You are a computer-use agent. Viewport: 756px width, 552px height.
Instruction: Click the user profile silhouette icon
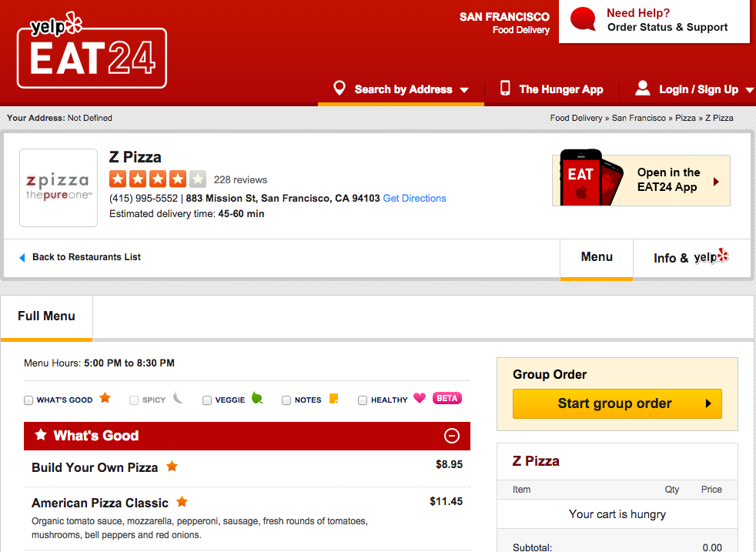coord(642,89)
